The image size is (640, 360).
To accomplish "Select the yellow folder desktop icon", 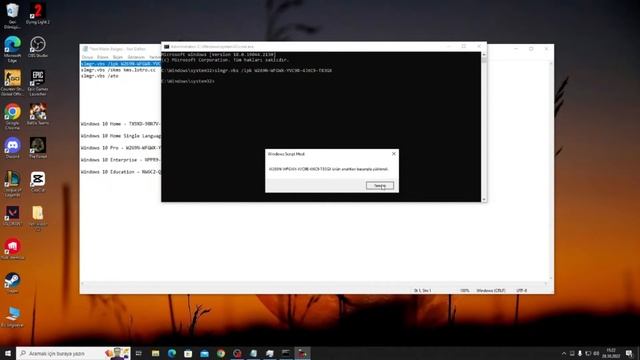I will click(38, 218).
